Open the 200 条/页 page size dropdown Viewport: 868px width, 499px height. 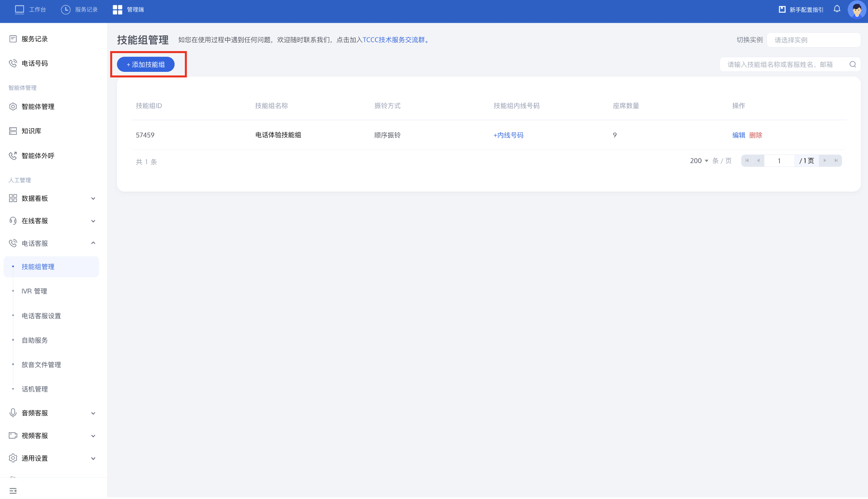coord(699,160)
